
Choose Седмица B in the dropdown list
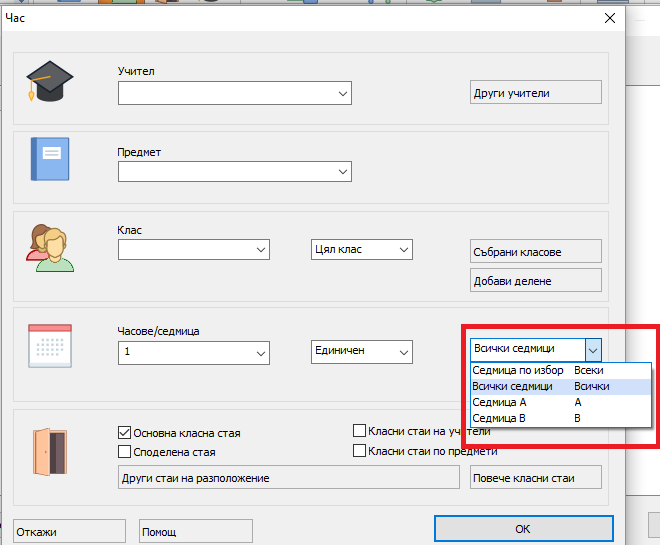[500, 418]
